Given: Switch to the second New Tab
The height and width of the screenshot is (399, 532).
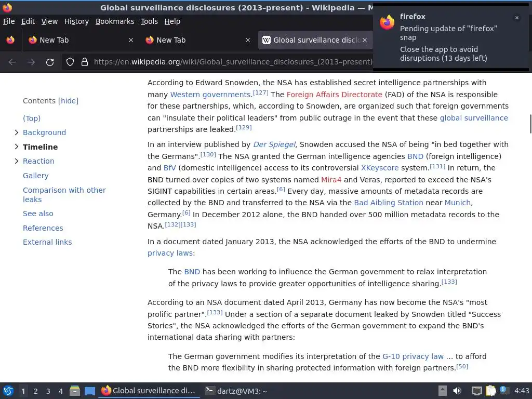Looking at the screenshot, I should tap(198, 40).
